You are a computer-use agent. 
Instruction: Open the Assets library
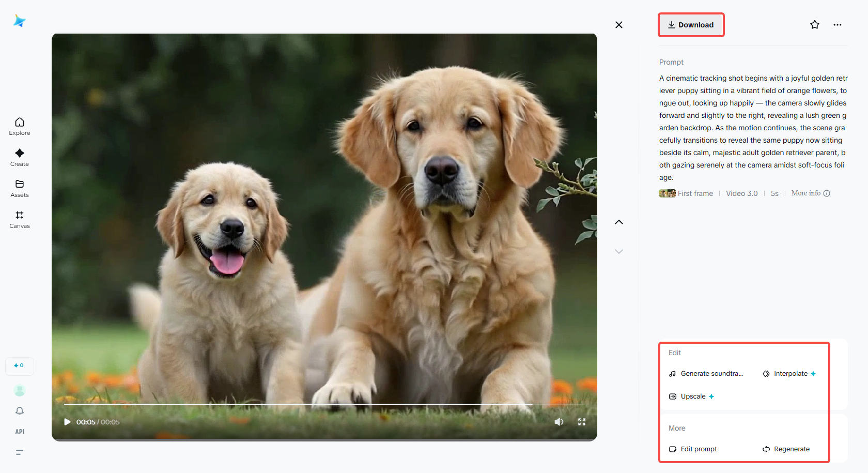click(x=20, y=188)
